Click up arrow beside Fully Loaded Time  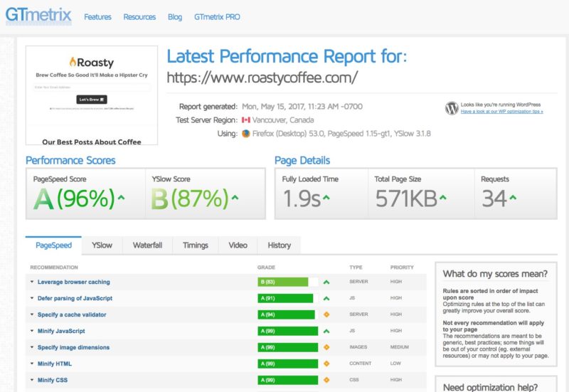coord(326,198)
